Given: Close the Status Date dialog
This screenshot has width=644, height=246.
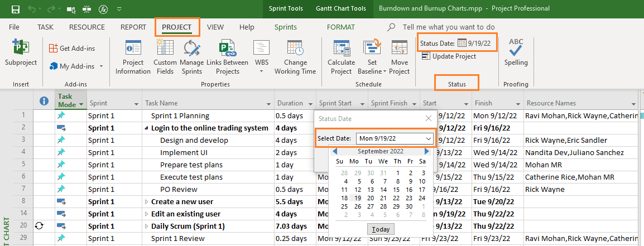Looking at the screenshot, I should click(x=429, y=118).
